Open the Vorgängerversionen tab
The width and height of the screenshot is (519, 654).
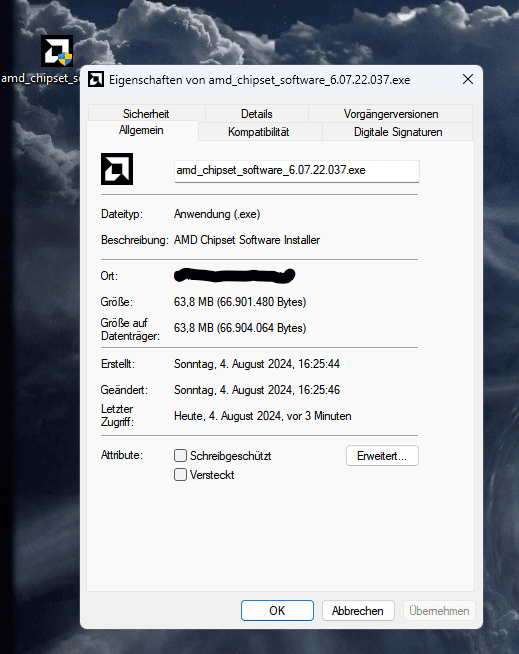click(x=391, y=113)
